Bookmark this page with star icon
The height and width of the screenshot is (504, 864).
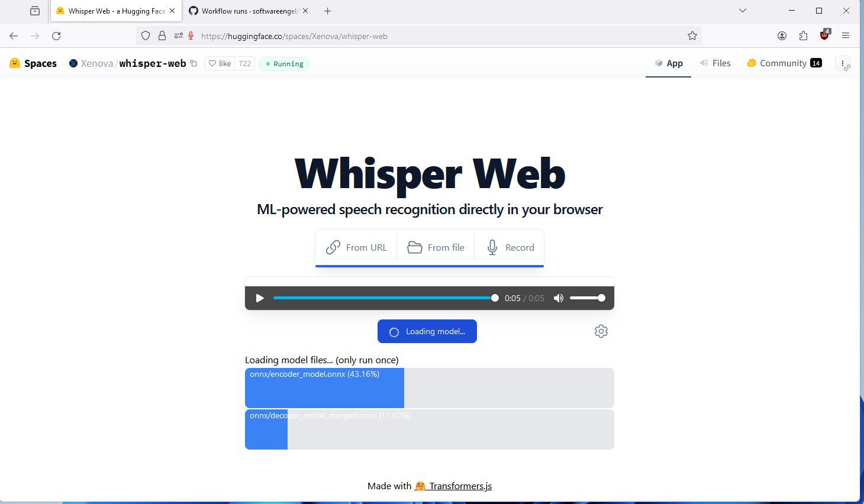click(x=692, y=36)
